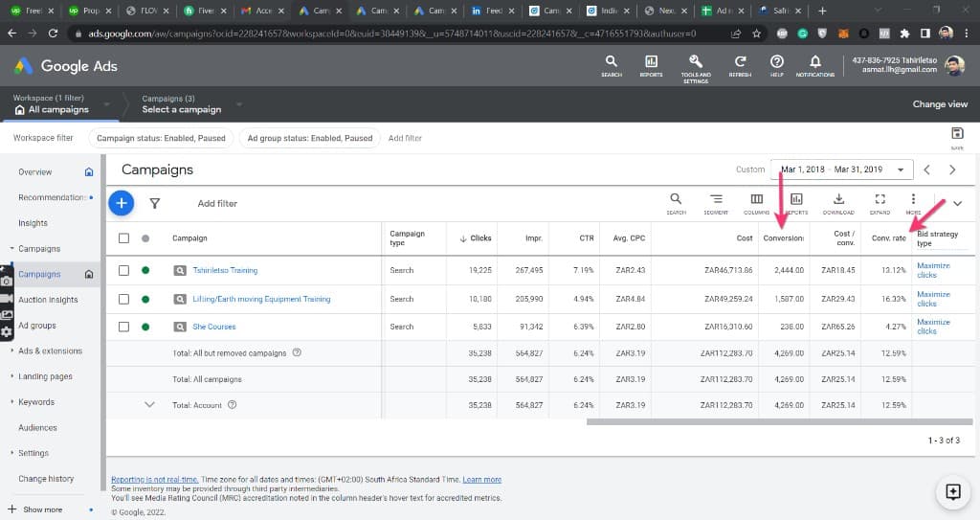Expand Keywords in sidebar

pos(11,402)
